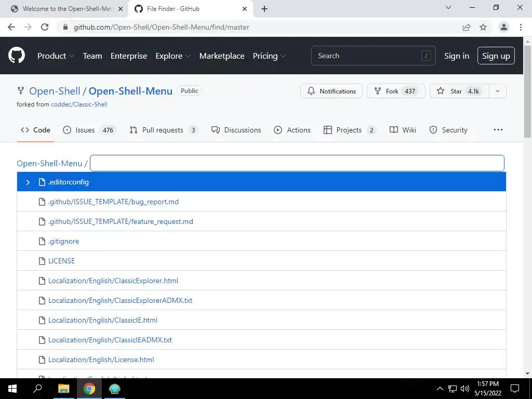Open the Chrome profile avatar icon
Image resolution: width=532 pixels, height=399 pixels.
(504, 27)
